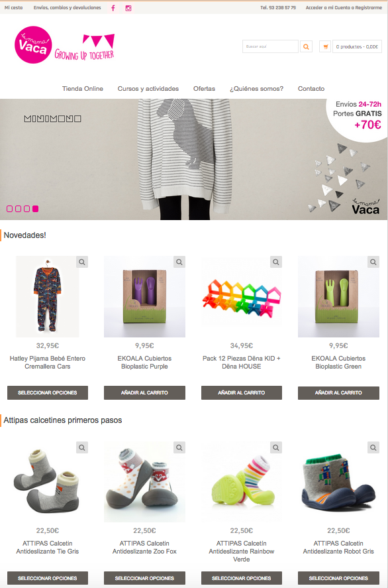Zoom the ATTIPAS Zoo Fox image
This screenshot has height=588, width=388.
click(179, 447)
